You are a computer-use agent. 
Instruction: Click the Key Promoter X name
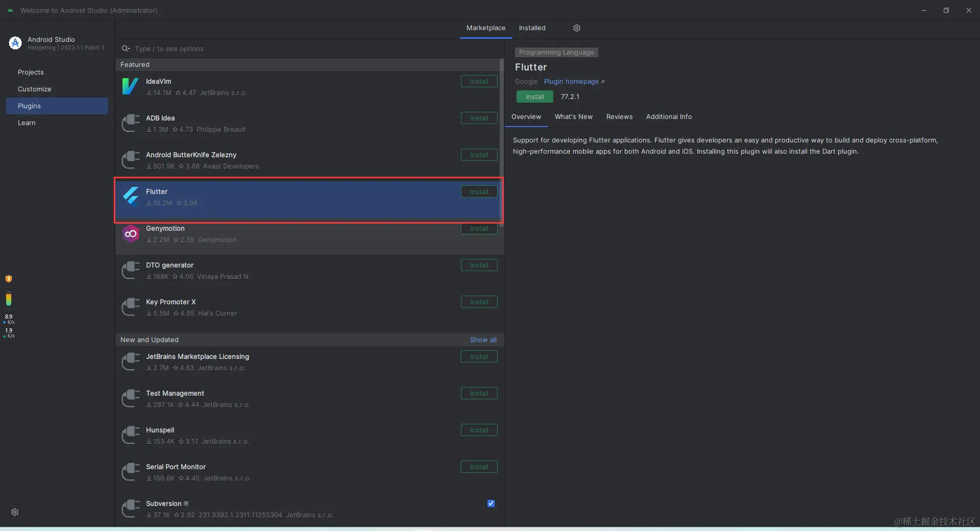tap(171, 302)
